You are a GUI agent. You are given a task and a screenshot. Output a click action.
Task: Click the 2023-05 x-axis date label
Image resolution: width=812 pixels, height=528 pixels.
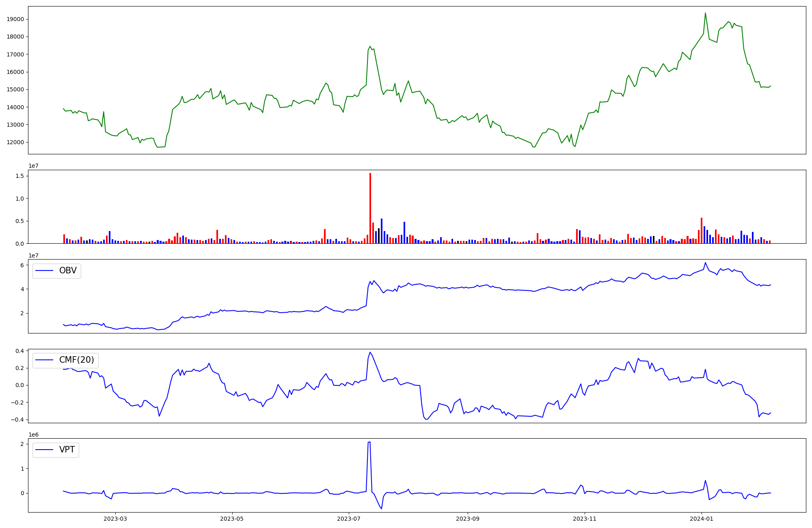pyautogui.click(x=232, y=519)
